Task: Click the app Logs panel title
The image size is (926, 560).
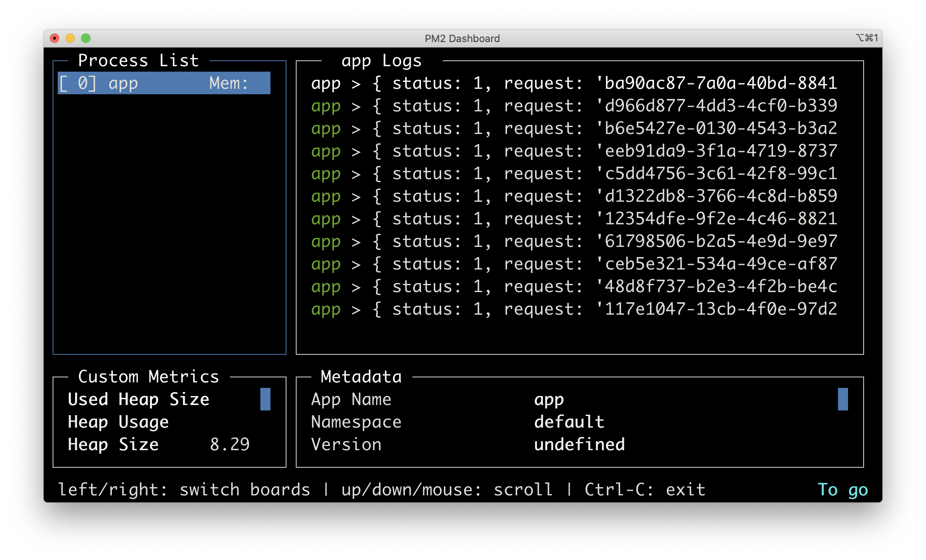Action: coord(382,60)
